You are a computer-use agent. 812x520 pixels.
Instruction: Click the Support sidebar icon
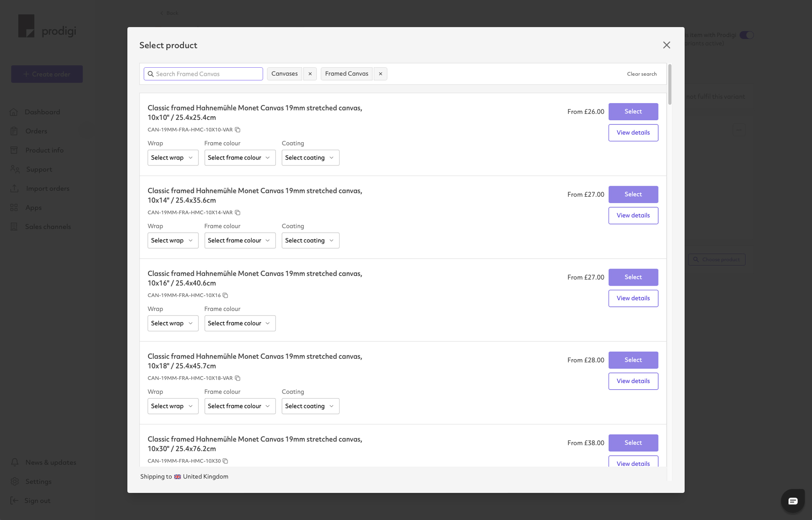[15, 169]
